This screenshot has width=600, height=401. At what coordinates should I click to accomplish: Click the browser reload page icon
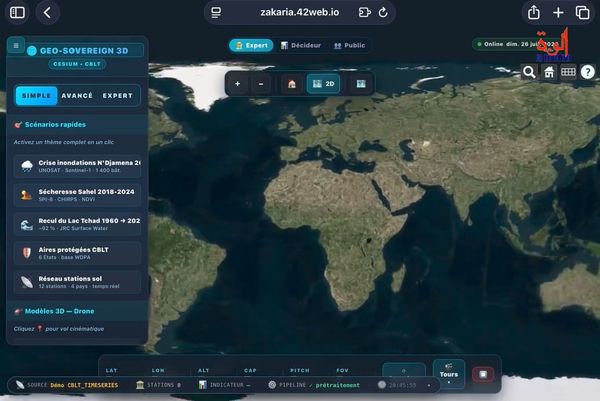coord(383,13)
